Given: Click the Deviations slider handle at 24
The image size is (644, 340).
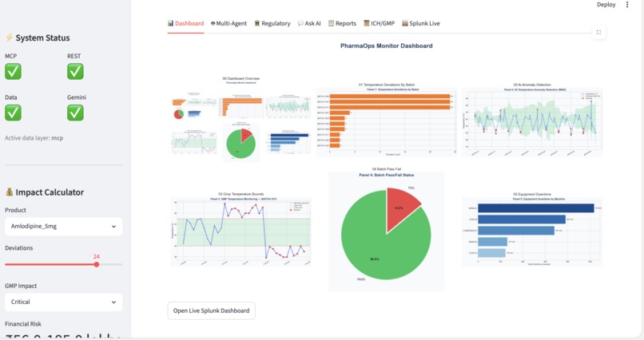Looking at the screenshot, I should click(x=96, y=264).
